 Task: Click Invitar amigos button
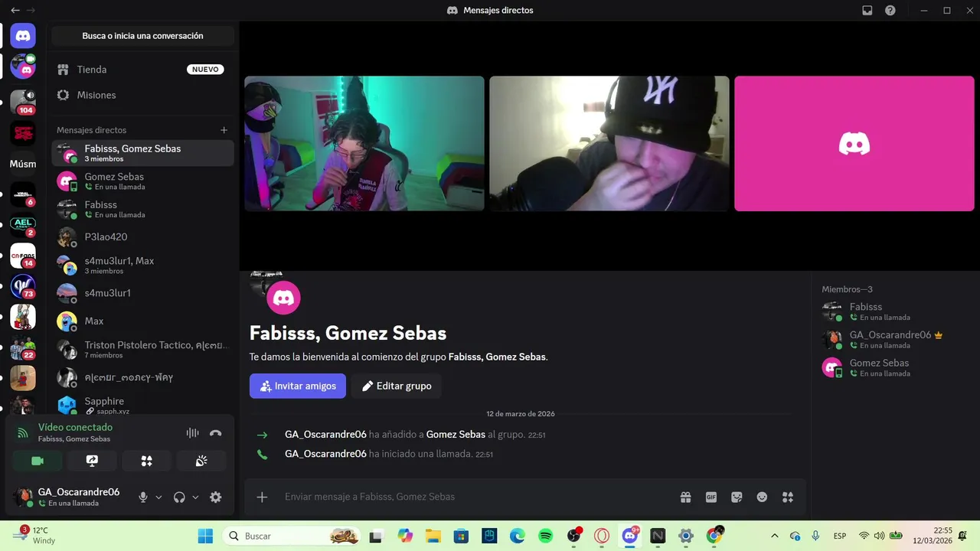point(298,386)
